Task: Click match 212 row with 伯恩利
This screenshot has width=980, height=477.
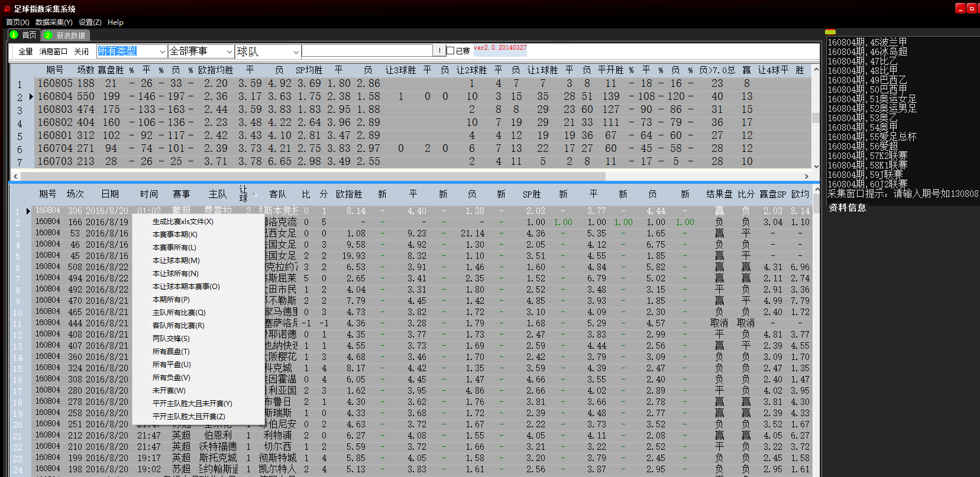Action: [x=422, y=435]
